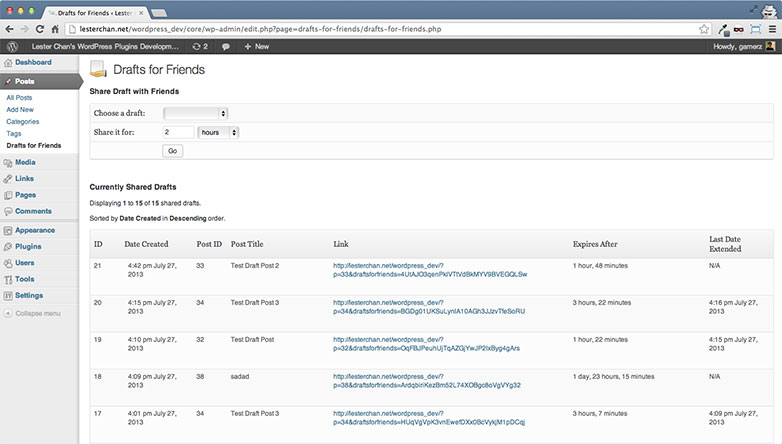This screenshot has height=444, width=782.
Task: Click the Media sidebar icon
Action: (8, 163)
